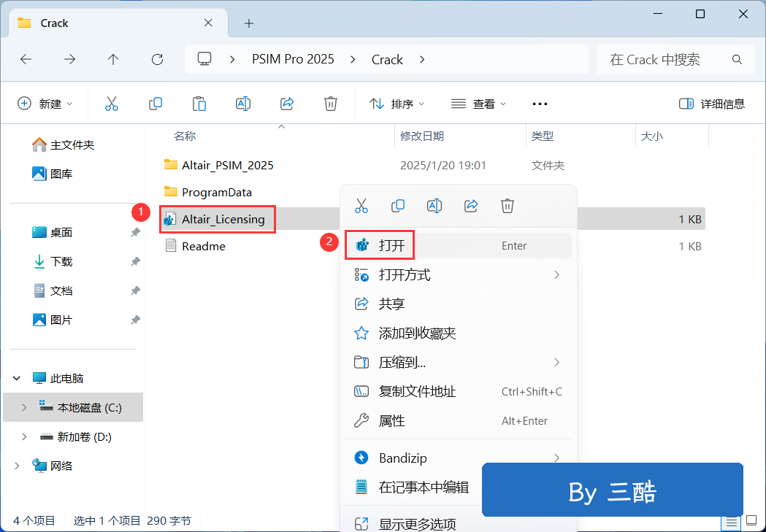Add a new tab with plus button
This screenshot has height=532, width=766.
coord(249,23)
